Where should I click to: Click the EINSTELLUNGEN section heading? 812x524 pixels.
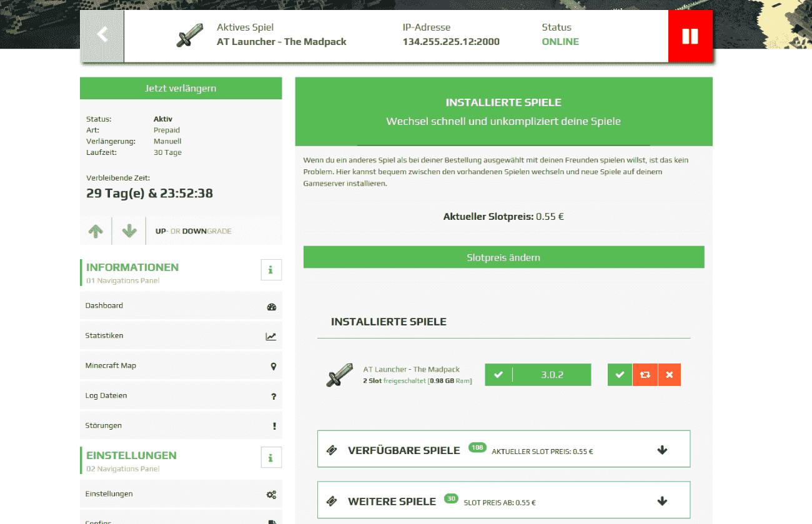[131, 455]
